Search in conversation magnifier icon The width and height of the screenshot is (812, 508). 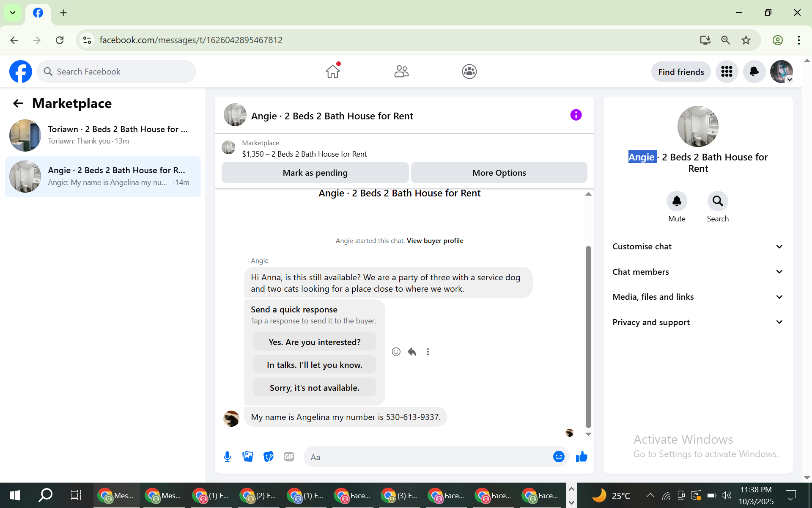(718, 201)
